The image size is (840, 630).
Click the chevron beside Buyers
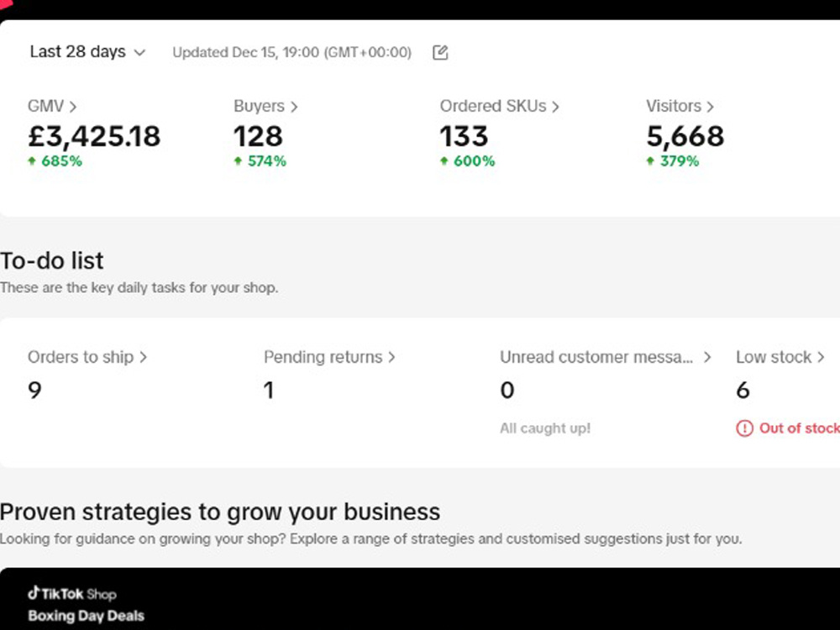point(293,107)
